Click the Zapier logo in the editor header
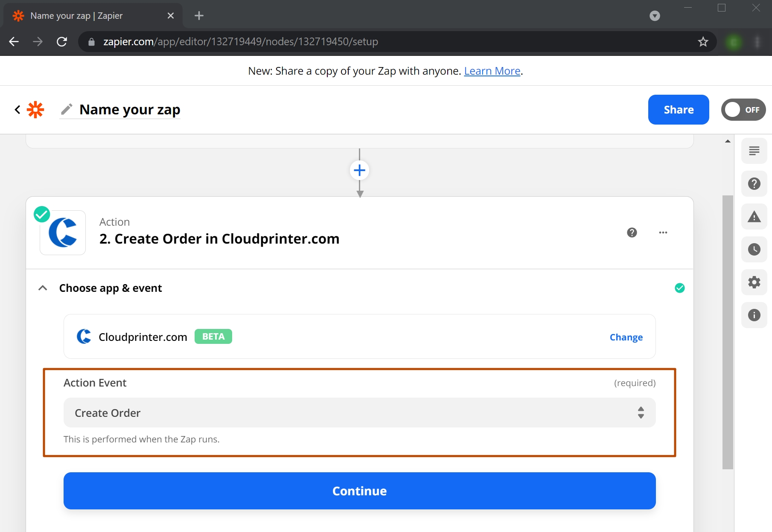Image resolution: width=772 pixels, height=532 pixels. [x=35, y=110]
